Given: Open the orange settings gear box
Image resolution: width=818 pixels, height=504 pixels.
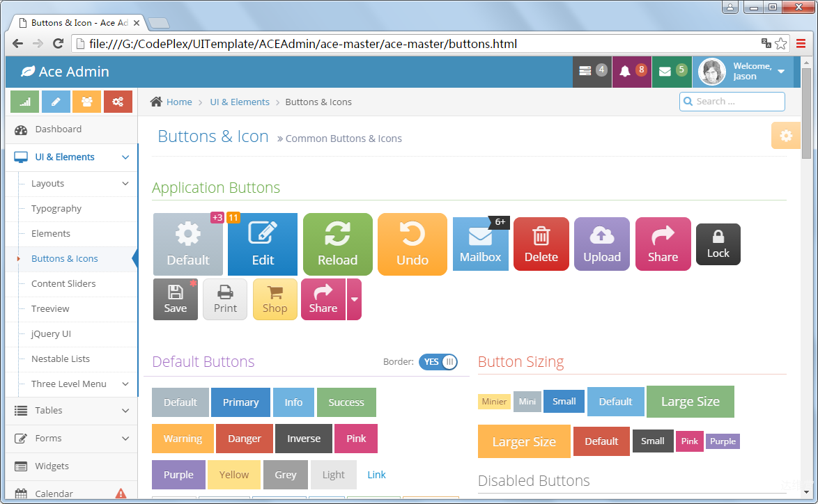Looking at the screenshot, I should tap(786, 136).
